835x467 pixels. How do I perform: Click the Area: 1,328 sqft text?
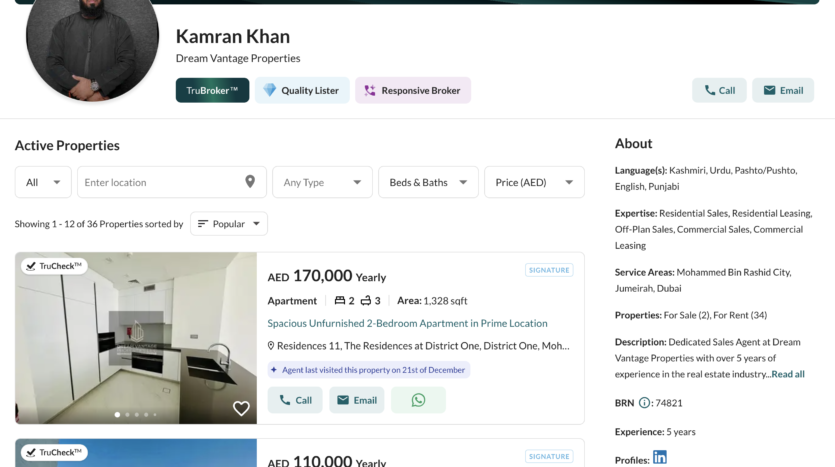432,300
